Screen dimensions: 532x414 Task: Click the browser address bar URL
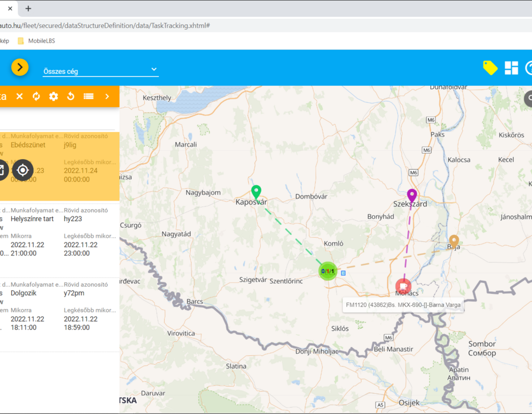coord(105,25)
